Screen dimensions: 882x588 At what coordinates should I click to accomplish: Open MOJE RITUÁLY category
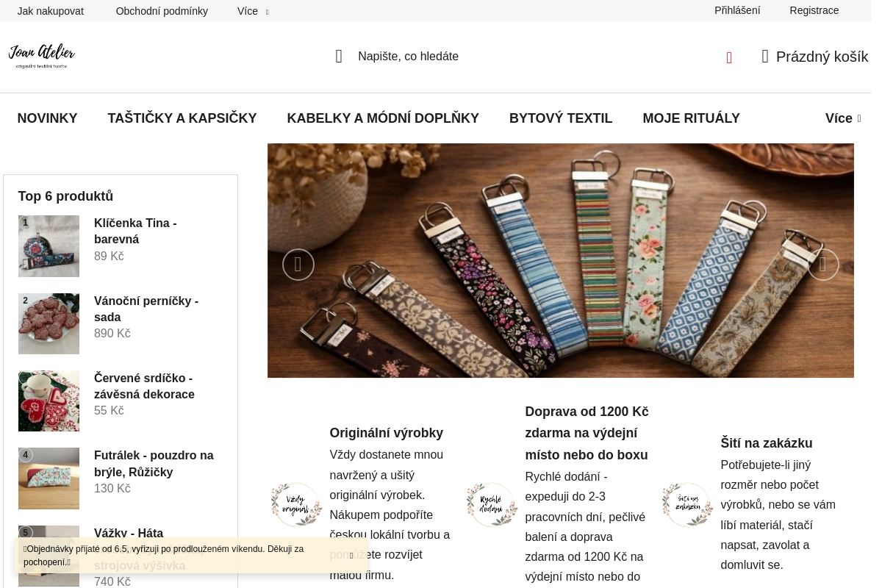[692, 118]
